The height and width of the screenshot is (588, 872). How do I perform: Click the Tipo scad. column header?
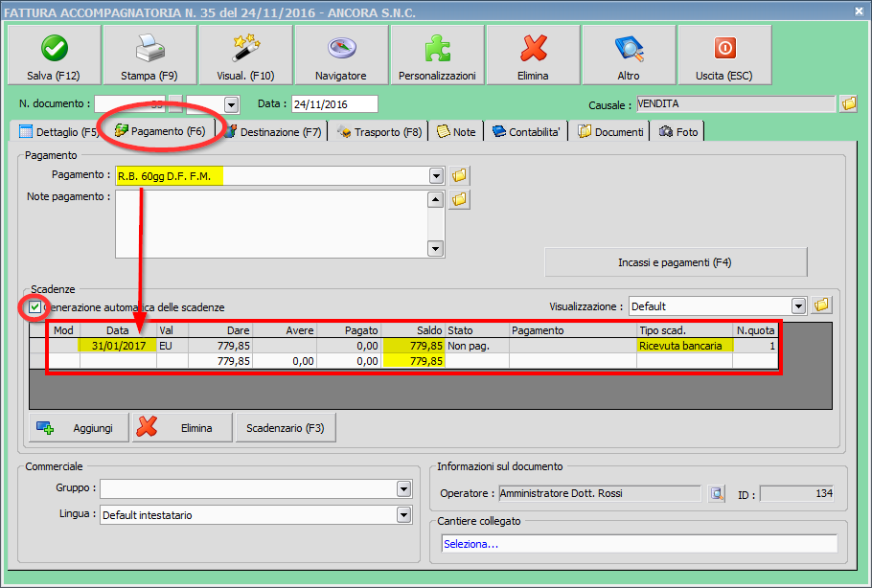click(684, 330)
